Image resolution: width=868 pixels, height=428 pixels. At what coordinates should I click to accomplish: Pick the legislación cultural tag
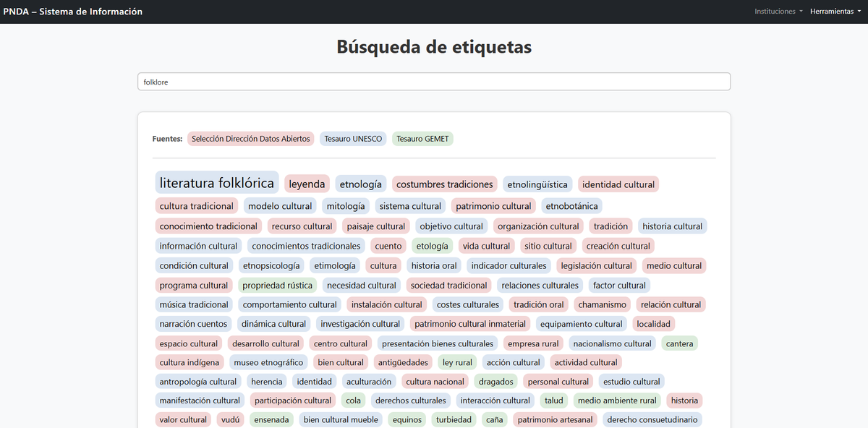click(x=597, y=265)
